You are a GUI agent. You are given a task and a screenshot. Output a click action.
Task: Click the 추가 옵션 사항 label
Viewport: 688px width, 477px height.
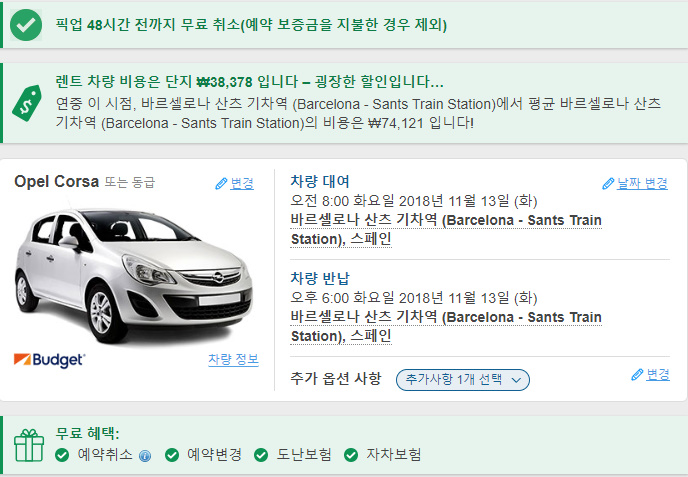(x=336, y=378)
